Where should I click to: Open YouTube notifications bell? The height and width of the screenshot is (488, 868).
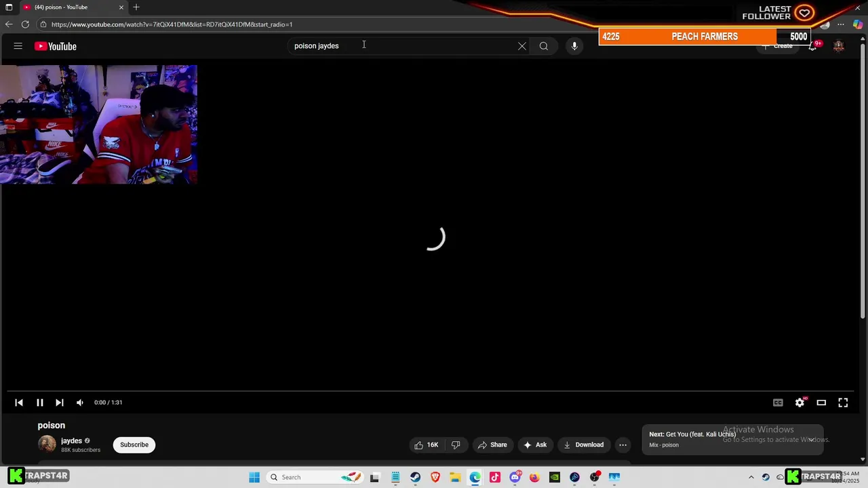click(x=812, y=46)
